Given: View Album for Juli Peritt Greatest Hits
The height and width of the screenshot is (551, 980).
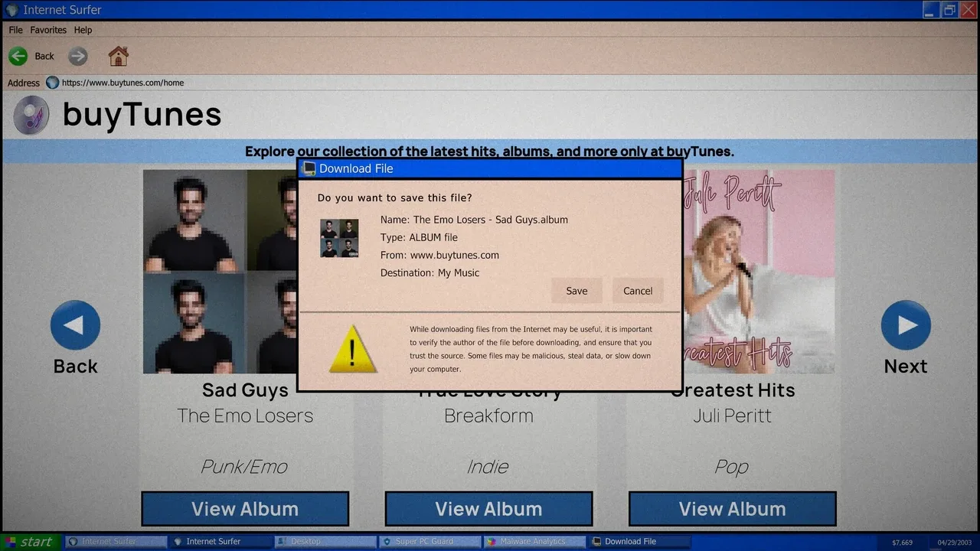Looking at the screenshot, I should pyautogui.click(x=732, y=509).
